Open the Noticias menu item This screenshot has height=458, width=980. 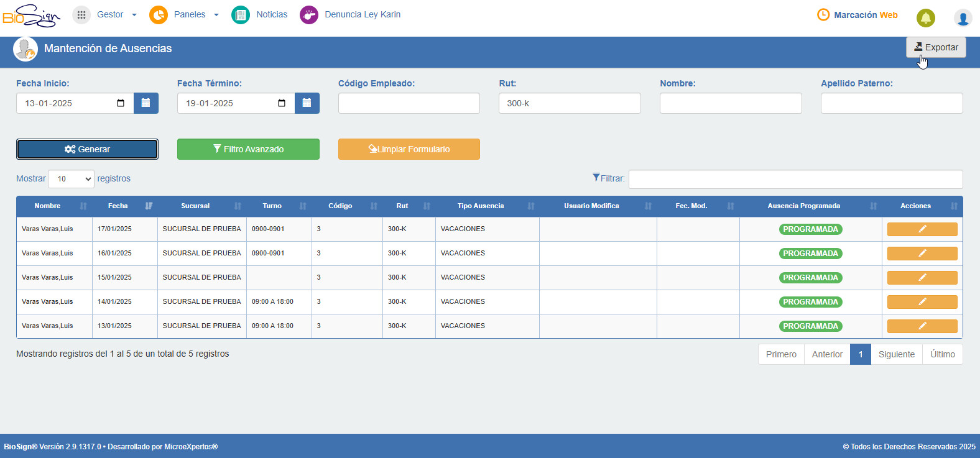coord(260,14)
